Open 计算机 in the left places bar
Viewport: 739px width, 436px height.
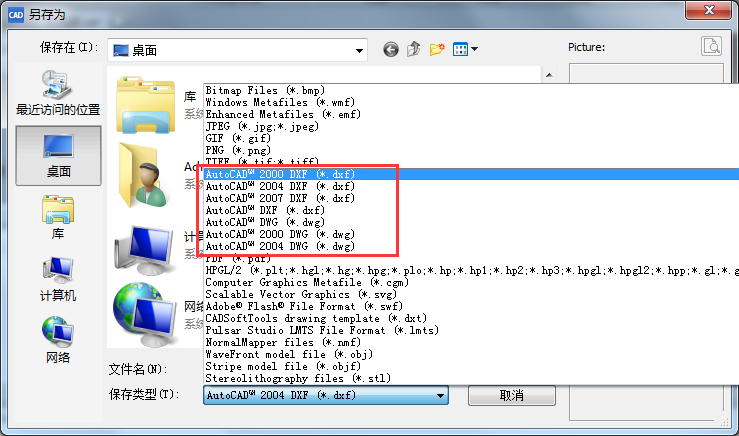(58, 279)
